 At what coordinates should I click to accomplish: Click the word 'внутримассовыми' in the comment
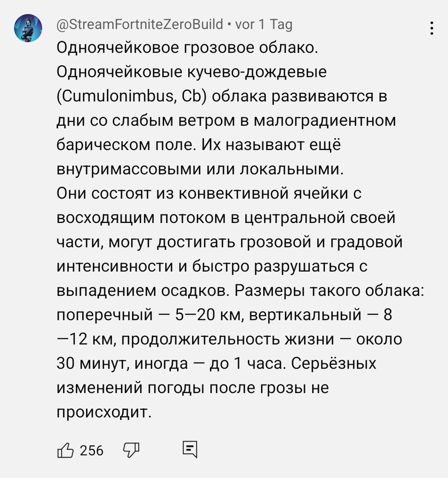pos(129,169)
